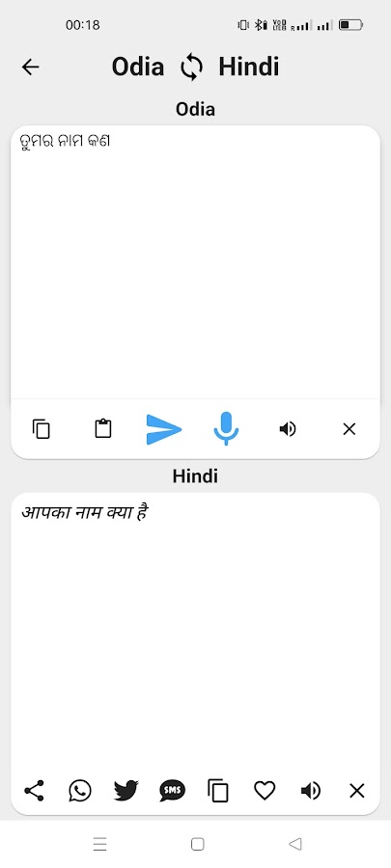Mark translation as favorite with heart
The height and width of the screenshot is (868, 391).
click(265, 791)
